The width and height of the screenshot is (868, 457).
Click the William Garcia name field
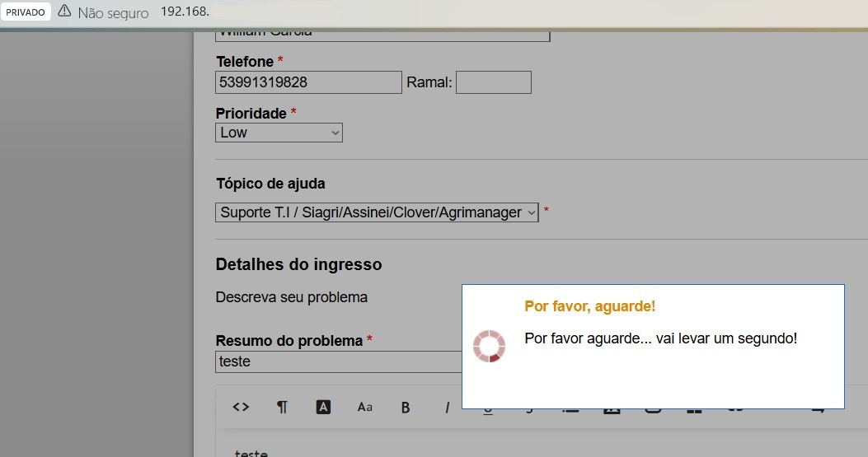tap(382, 34)
